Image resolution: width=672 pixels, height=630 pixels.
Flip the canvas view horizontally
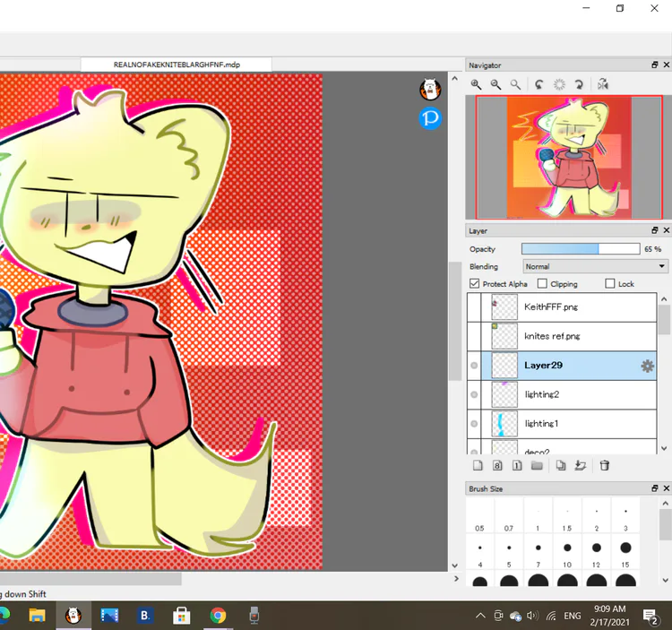(603, 84)
